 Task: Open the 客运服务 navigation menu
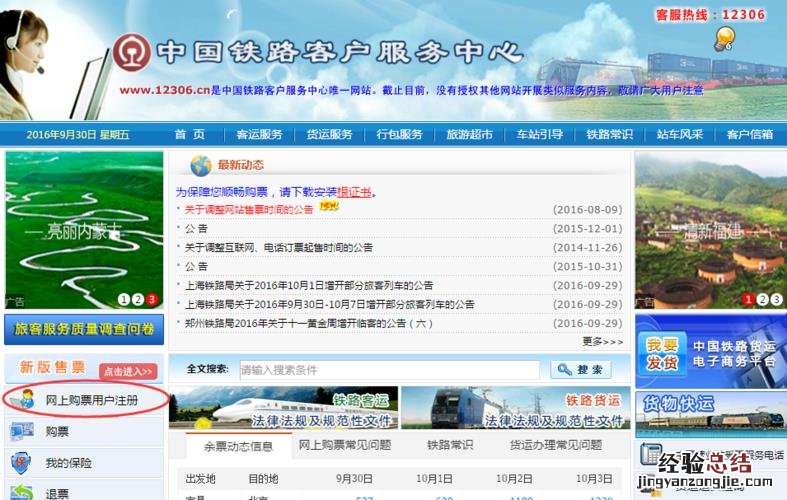point(259,135)
